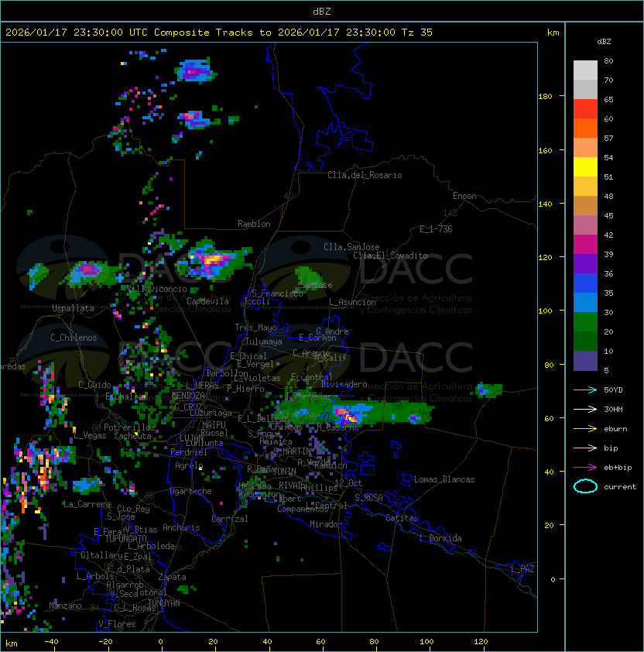Screen dimensions: 644x652
Task: Click the 'Encon' map label
Action: coord(464,196)
